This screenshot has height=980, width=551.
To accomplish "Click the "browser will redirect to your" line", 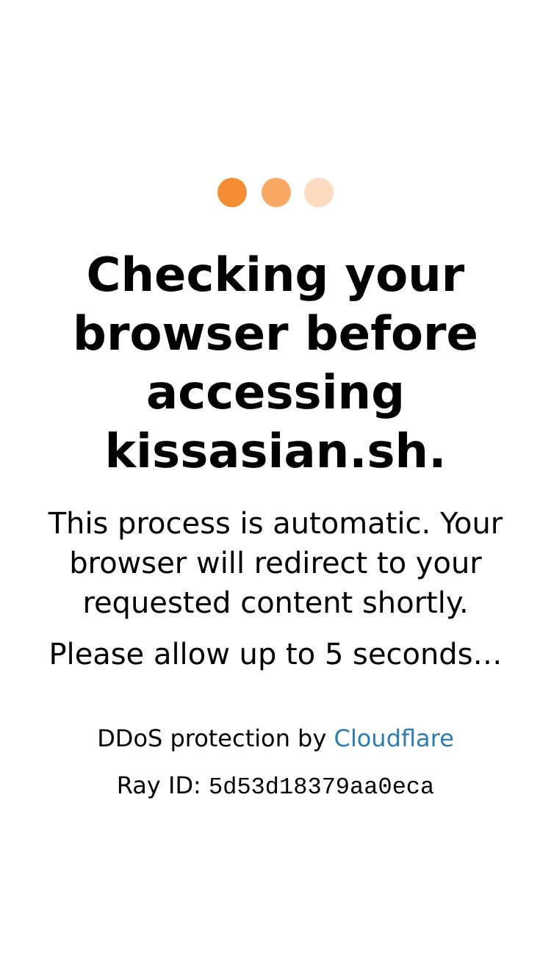I will (x=275, y=563).
